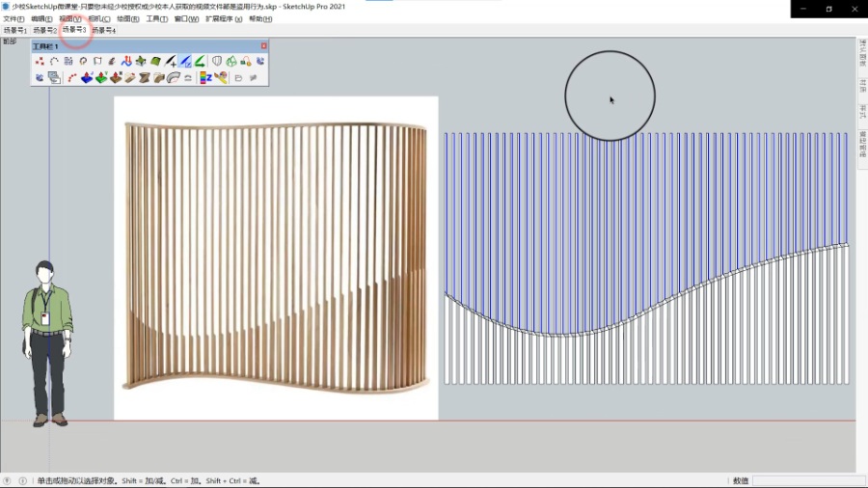
Task: Close the 工具栏 1 floating toolbar
Action: [x=264, y=46]
